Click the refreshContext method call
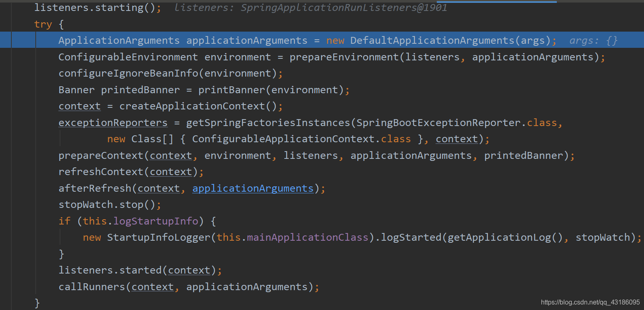Viewport: 644px width, 310px height. [x=101, y=172]
